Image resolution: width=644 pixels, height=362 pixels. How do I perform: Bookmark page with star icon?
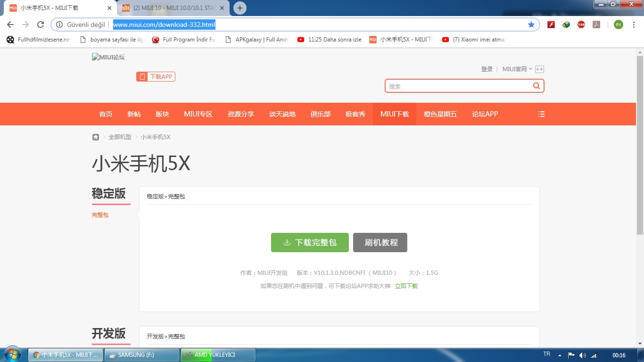(x=531, y=25)
